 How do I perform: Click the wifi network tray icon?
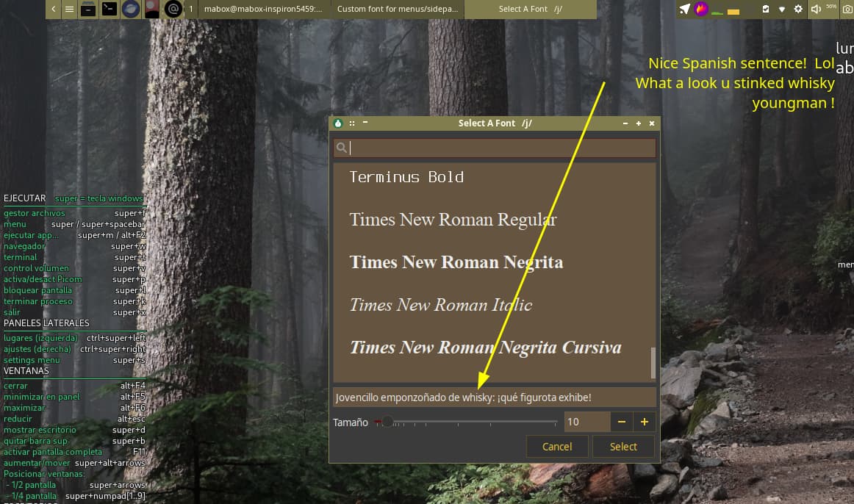(x=781, y=10)
